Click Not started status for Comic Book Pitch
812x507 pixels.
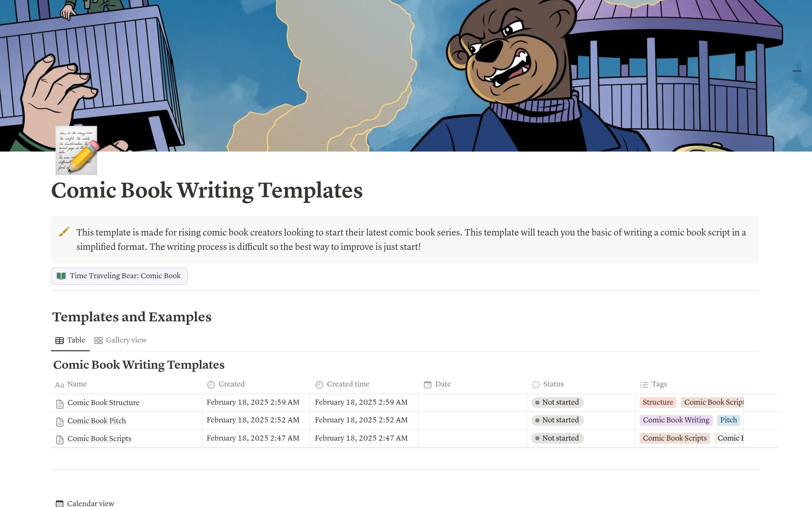(557, 420)
